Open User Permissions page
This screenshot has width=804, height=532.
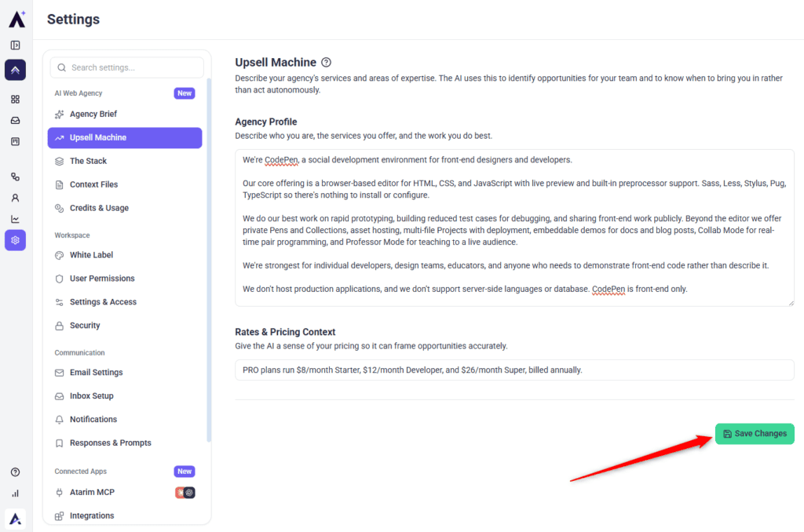[125, 279]
